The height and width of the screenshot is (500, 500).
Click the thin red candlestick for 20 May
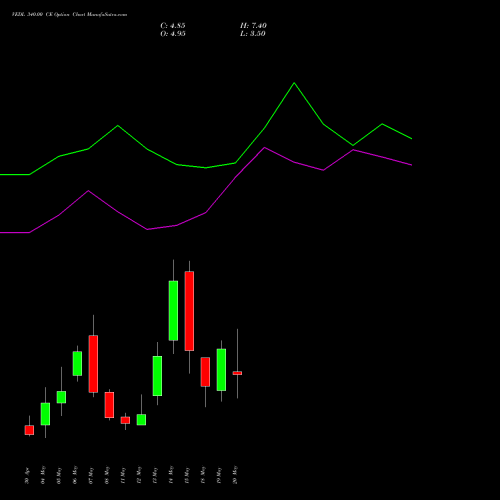[x=237, y=373]
